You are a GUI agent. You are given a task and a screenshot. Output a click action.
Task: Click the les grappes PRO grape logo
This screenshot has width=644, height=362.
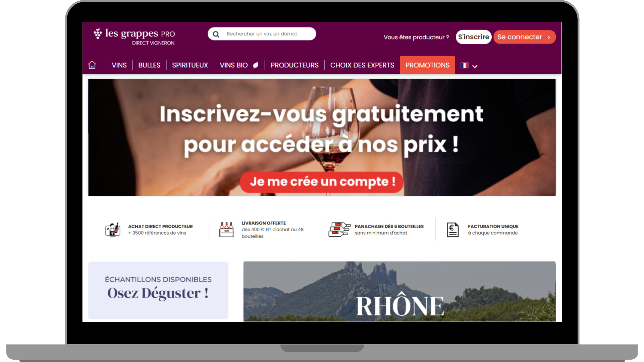pos(98,34)
